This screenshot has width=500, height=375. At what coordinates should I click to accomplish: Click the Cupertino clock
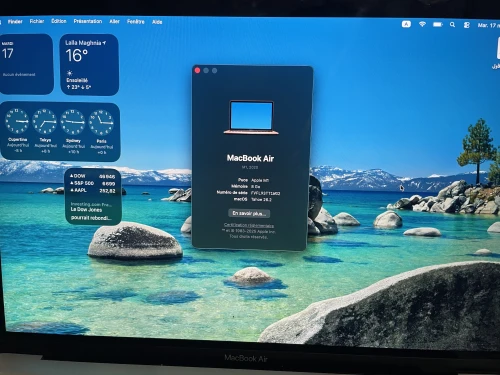pyautogui.click(x=17, y=121)
